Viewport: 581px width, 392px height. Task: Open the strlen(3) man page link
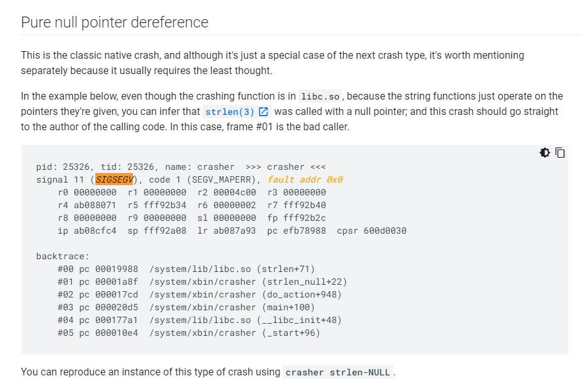click(x=230, y=111)
